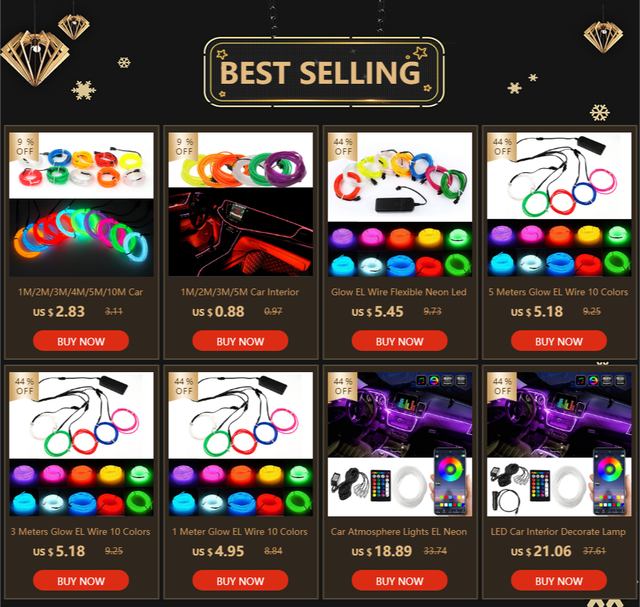
Task: Click BUY NOW under the US $0.88 product
Action: coord(240,341)
